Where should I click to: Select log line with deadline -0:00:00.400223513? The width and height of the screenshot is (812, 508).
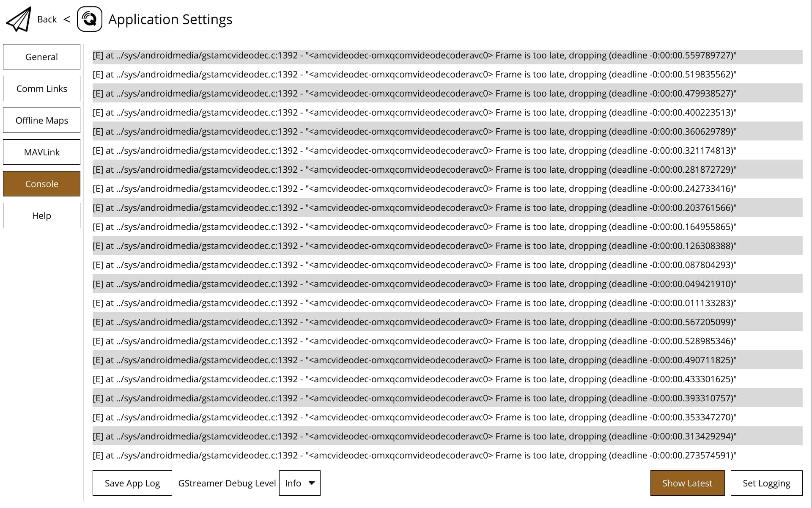click(447, 113)
